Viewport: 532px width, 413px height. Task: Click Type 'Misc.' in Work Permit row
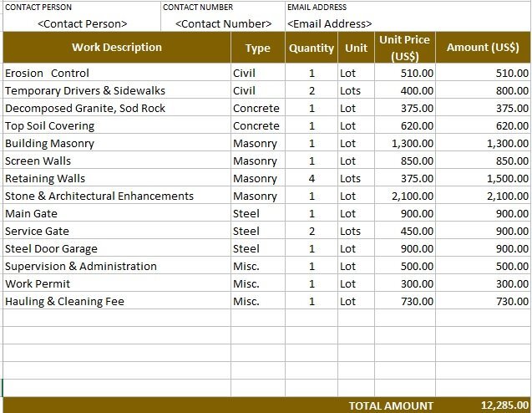click(x=258, y=283)
